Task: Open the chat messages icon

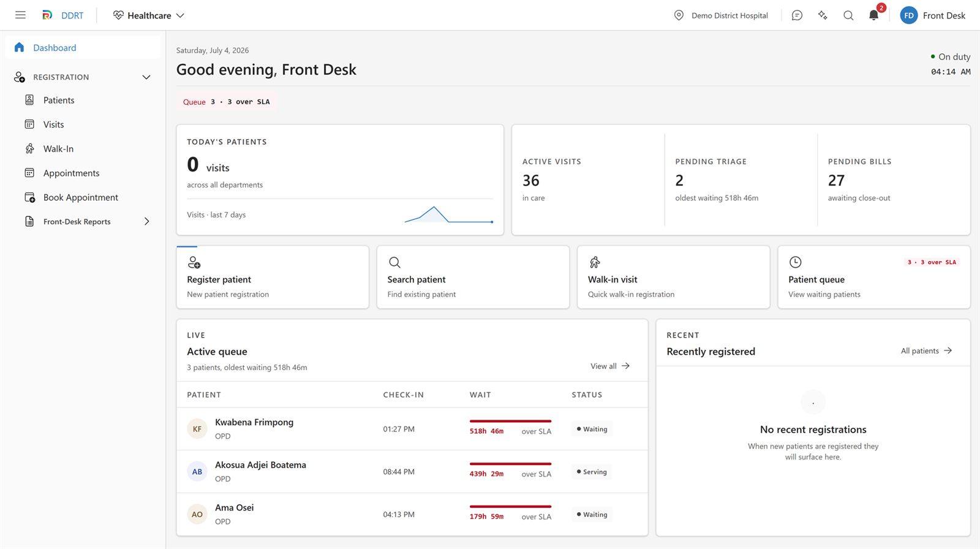Action: [797, 15]
